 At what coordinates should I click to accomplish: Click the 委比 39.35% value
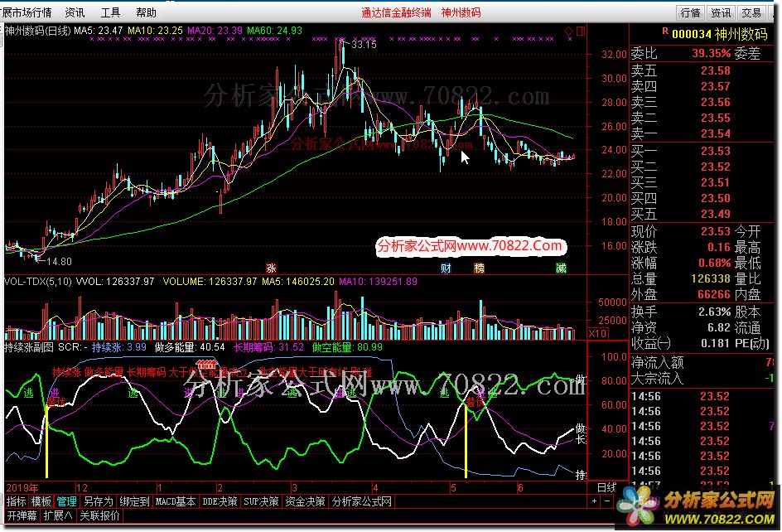click(x=711, y=53)
